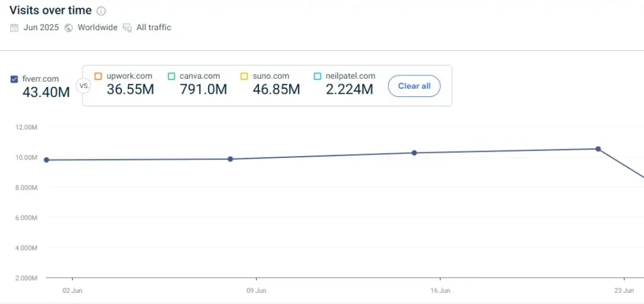
Task: Click the devices icon before All traffic
Action: 127,28
